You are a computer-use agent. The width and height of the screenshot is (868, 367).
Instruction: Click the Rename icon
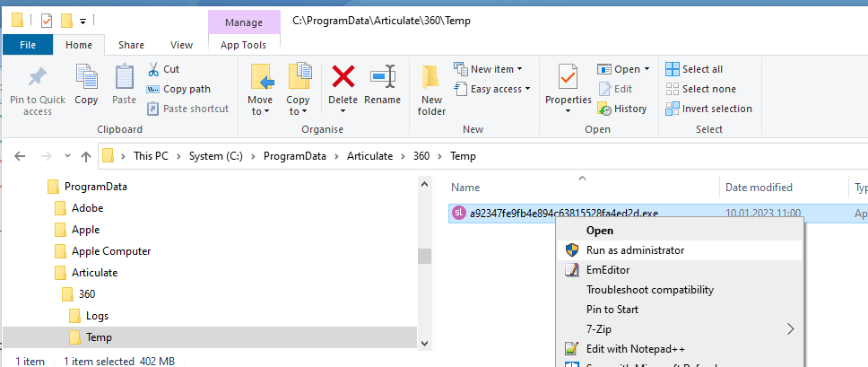coord(383,77)
